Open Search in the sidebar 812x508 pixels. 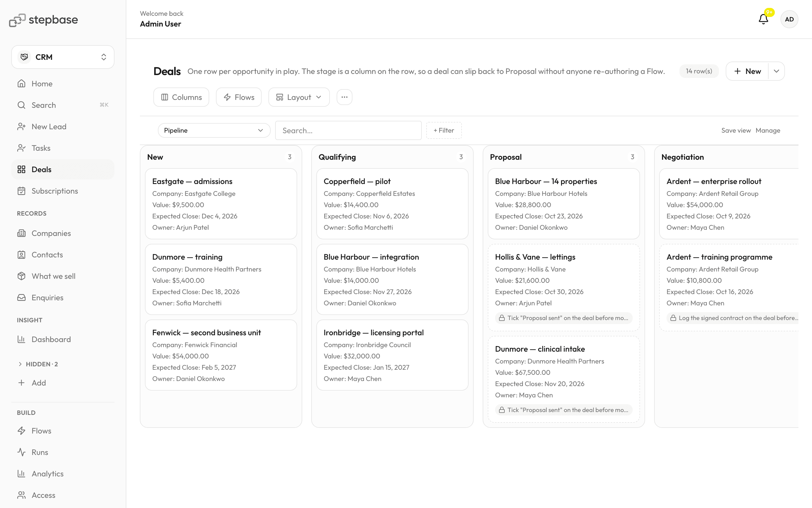[63, 105]
